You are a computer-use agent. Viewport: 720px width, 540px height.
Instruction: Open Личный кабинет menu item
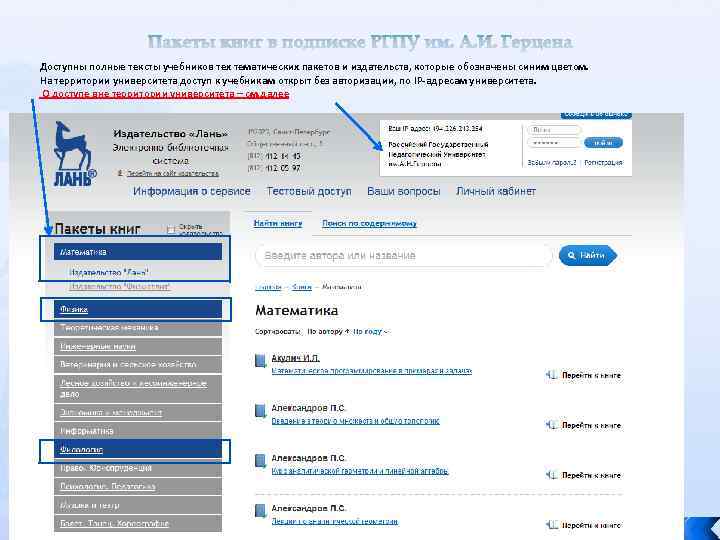496,191
